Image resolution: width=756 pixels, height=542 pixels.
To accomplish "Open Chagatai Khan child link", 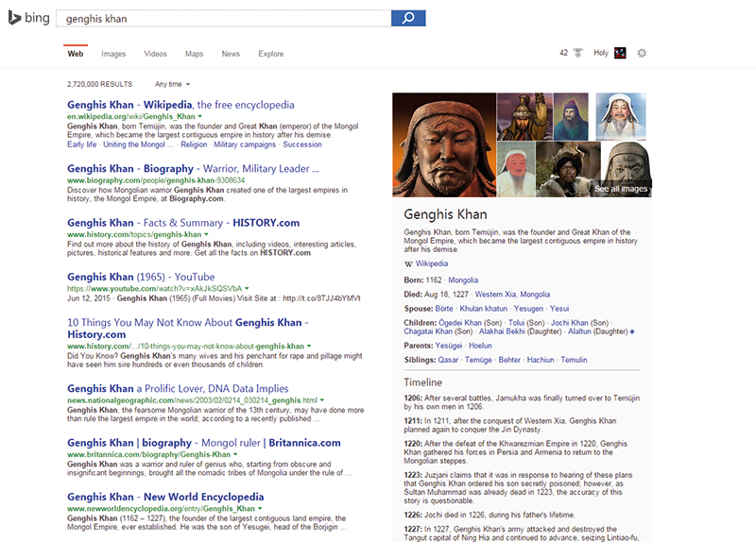I will point(428,331).
